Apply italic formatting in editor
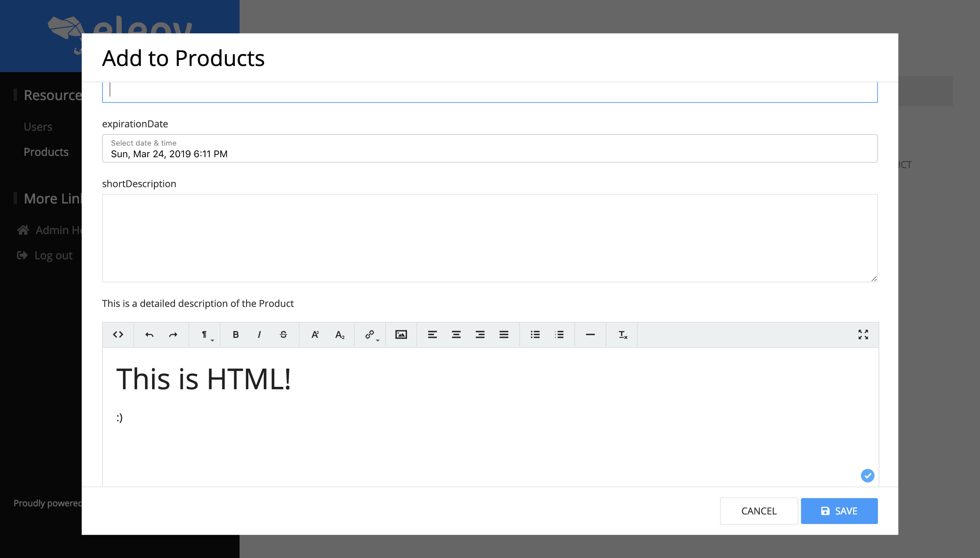This screenshot has height=558, width=980. click(259, 334)
